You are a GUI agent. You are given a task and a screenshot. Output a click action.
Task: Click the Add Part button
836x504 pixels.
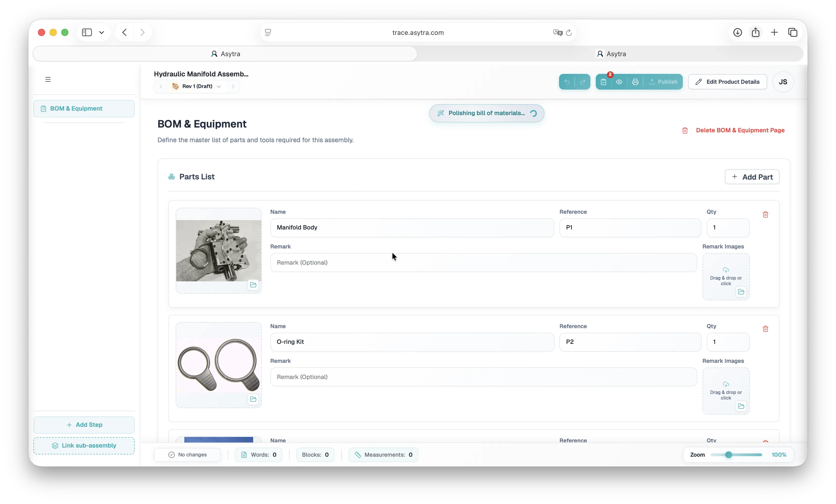click(752, 177)
